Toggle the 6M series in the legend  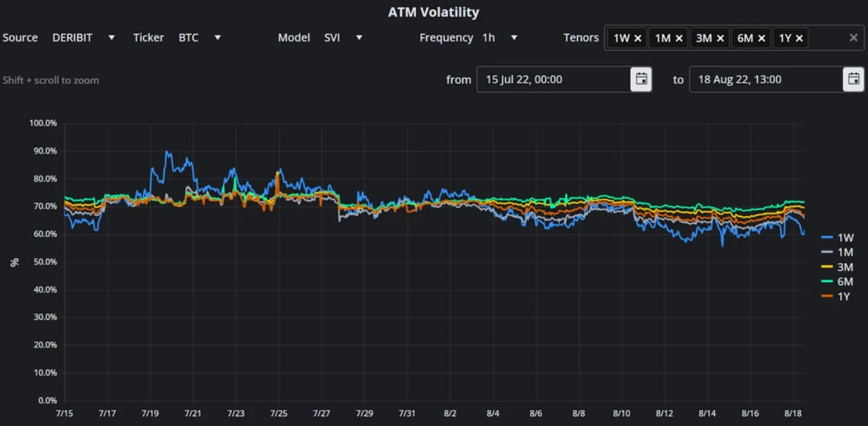pyautogui.click(x=837, y=282)
